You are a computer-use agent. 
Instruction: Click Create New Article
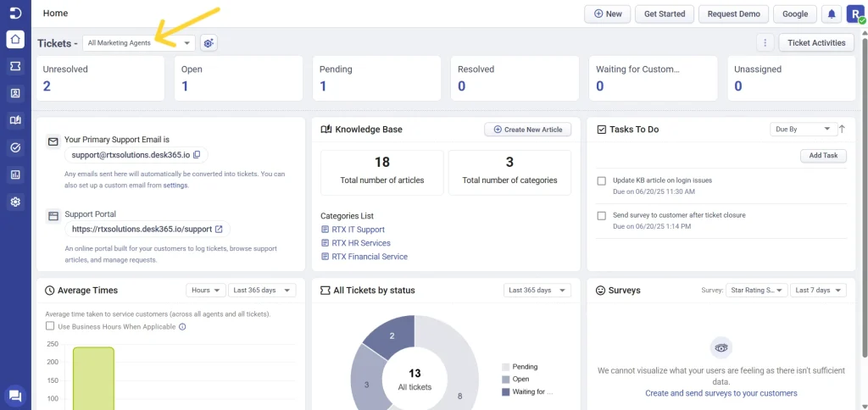click(x=527, y=130)
